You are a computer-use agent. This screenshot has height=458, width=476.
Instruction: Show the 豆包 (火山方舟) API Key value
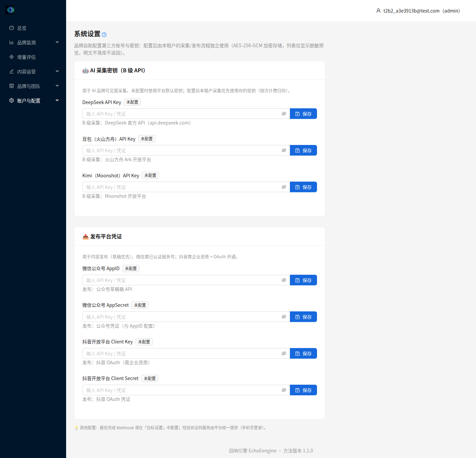coord(284,151)
